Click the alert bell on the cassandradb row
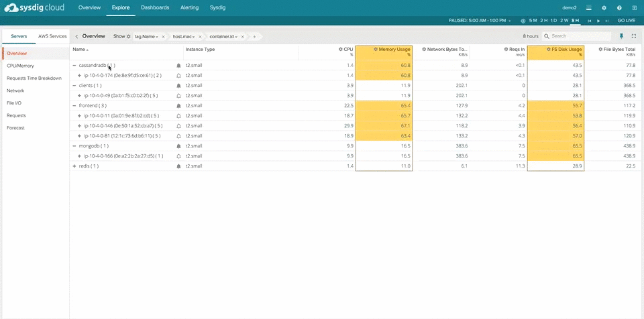Image resolution: width=644 pixels, height=319 pixels. pos(178,65)
